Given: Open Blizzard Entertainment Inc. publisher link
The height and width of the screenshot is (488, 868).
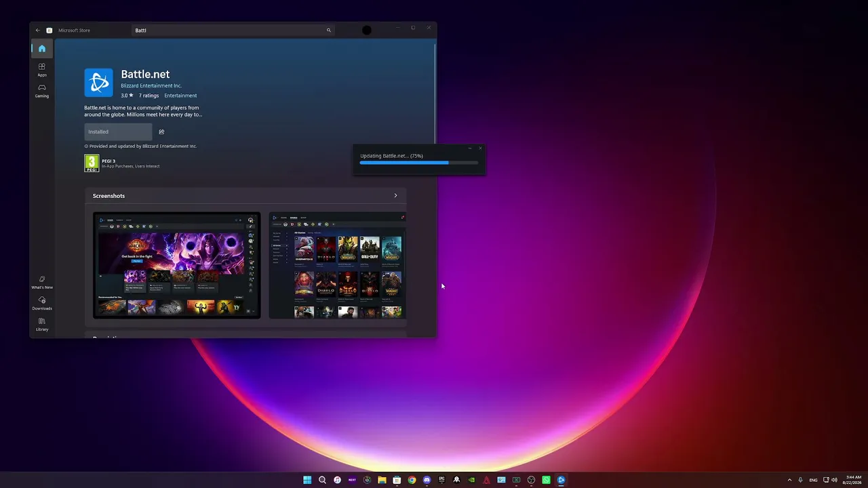Looking at the screenshot, I should click(x=151, y=86).
